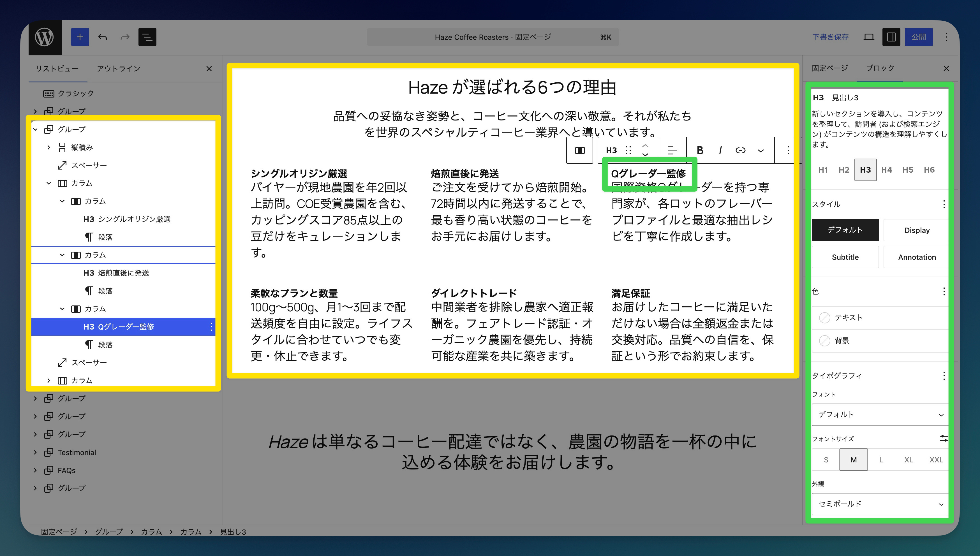The width and height of the screenshot is (980, 556).
Task: Close the settings sidebar
Action: pyautogui.click(x=946, y=68)
